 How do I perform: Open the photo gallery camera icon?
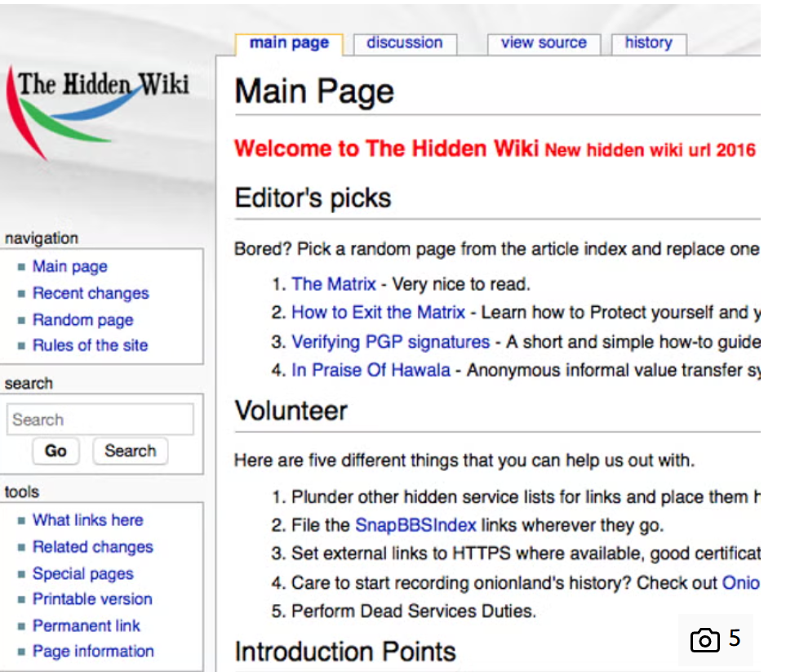tap(705, 640)
